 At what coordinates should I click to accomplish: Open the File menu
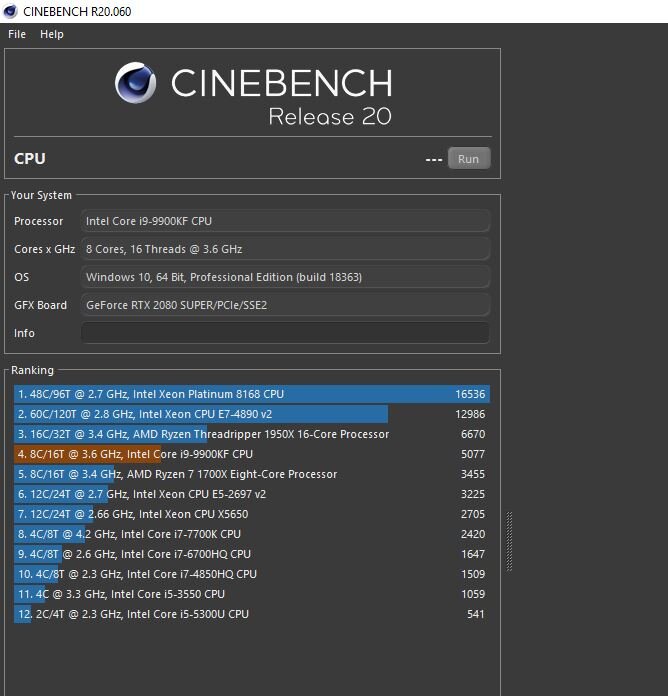17,34
